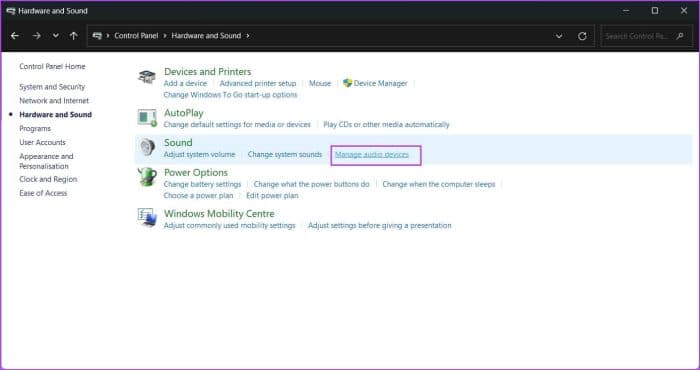Click the Forward navigation arrow
The image size is (700, 370).
[37, 36]
